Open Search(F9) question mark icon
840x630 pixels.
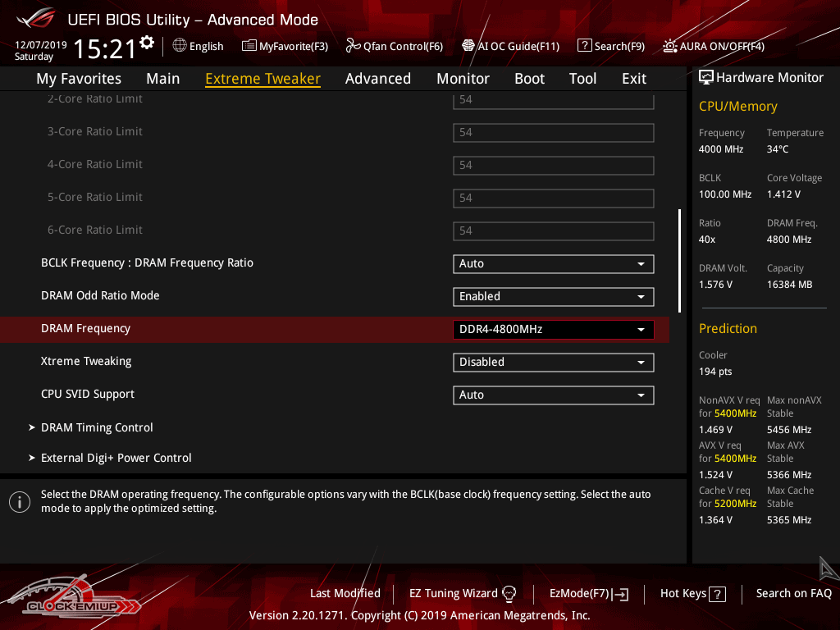[x=584, y=46]
